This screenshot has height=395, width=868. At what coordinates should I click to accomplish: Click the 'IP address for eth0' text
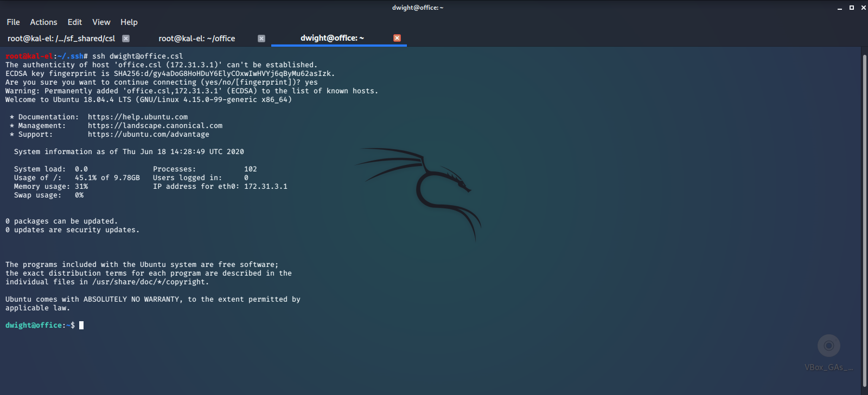coord(220,187)
